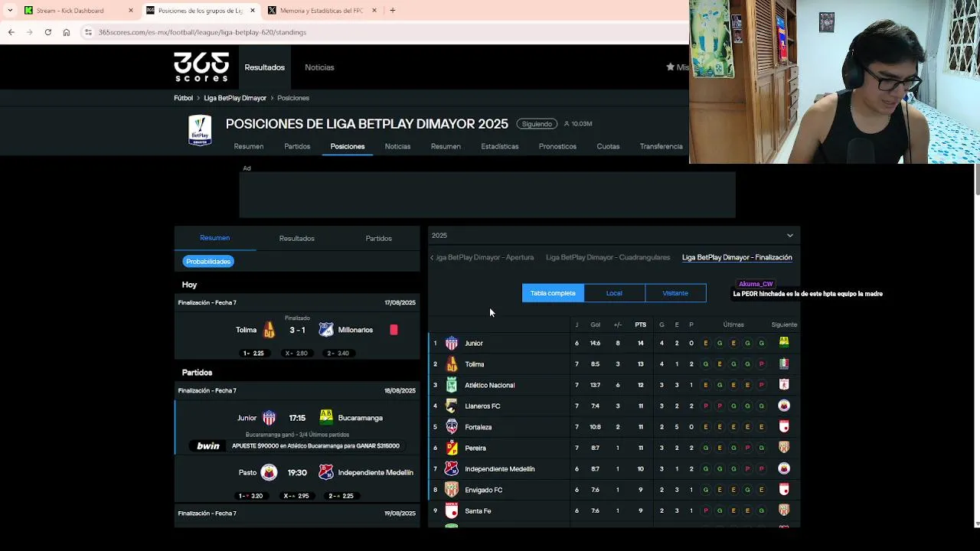Toggle the Probabilidades pill
Image resolution: width=980 pixels, height=551 pixels.
208,262
